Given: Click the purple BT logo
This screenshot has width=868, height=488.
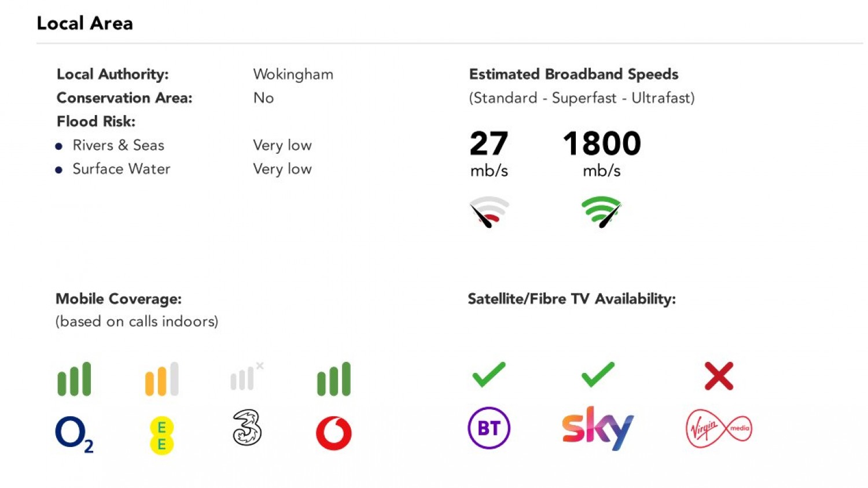Looking at the screenshot, I should pos(489,428).
